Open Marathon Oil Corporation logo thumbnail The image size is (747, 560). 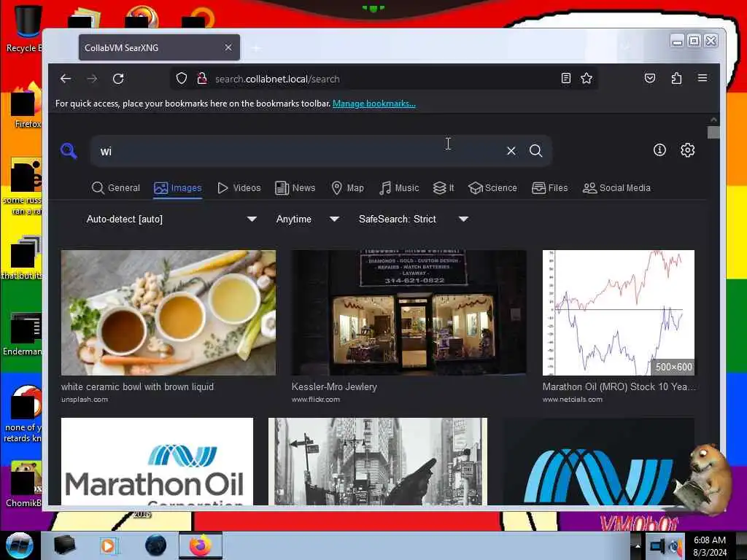[x=158, y=462]
